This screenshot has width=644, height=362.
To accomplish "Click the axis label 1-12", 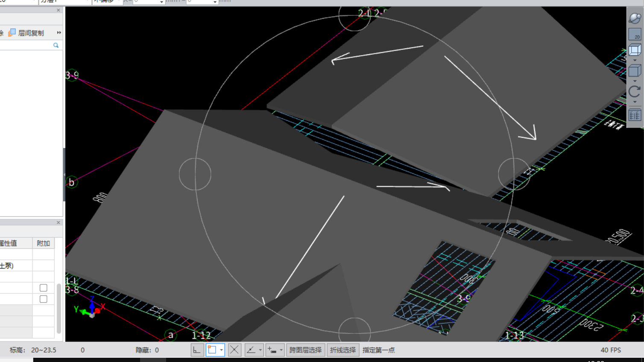I will point(201,336).
